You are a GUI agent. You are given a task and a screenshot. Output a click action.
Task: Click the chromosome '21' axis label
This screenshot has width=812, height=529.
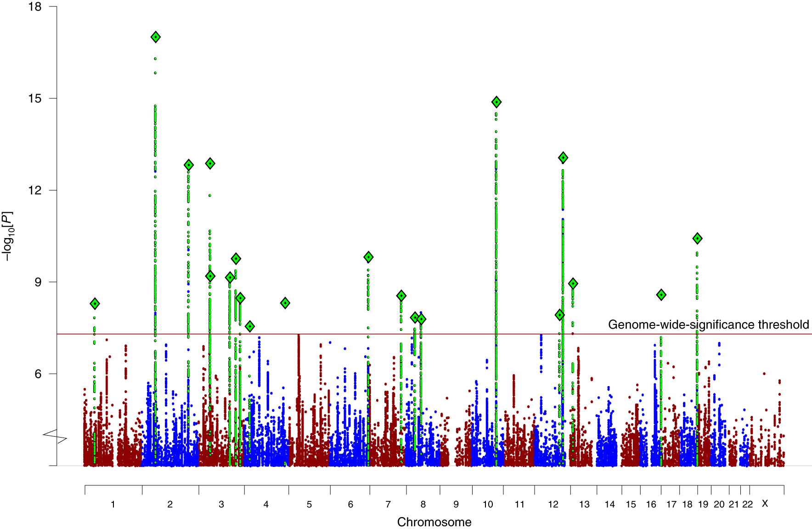click(734, 505)
